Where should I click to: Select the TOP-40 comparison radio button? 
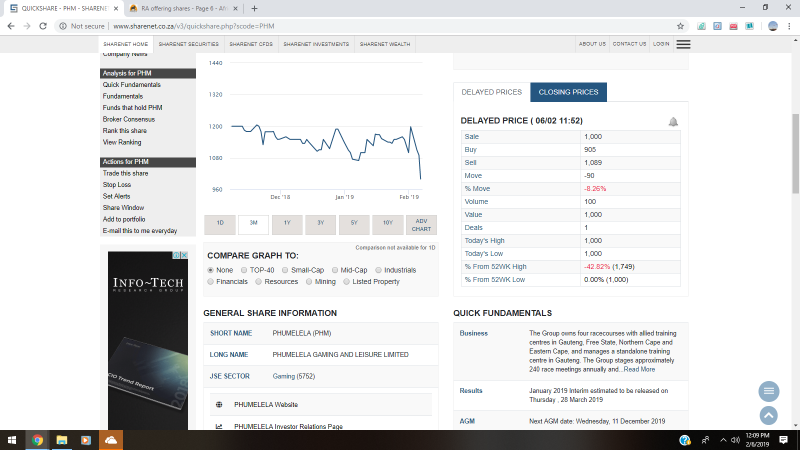click(x=245, y=270)
